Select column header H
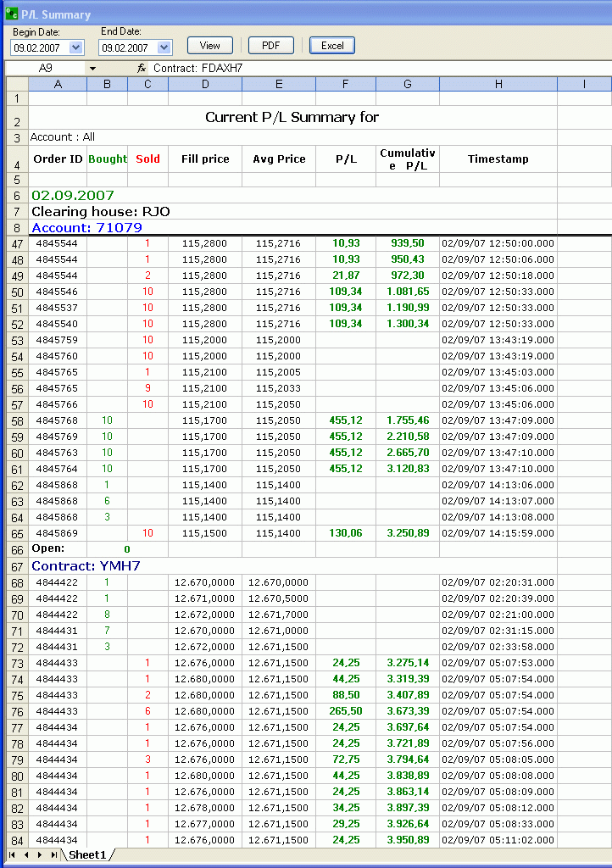 498,84
